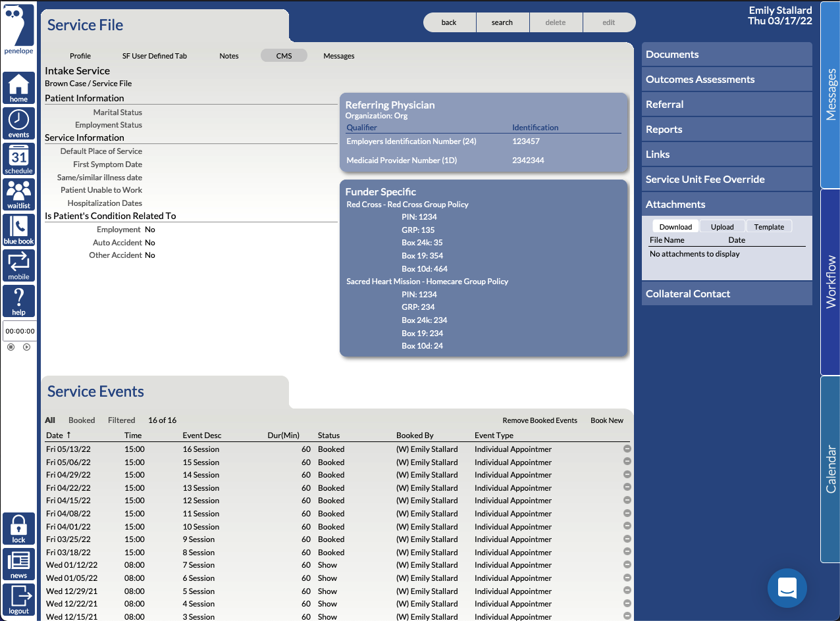Click the search button

click(x=502, y=22)
